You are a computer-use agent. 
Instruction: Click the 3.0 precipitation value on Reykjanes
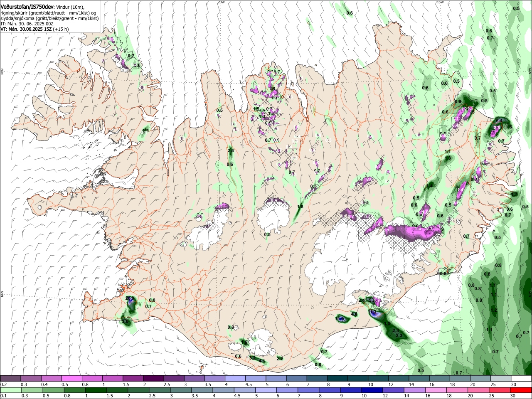[x=125, y=321]
